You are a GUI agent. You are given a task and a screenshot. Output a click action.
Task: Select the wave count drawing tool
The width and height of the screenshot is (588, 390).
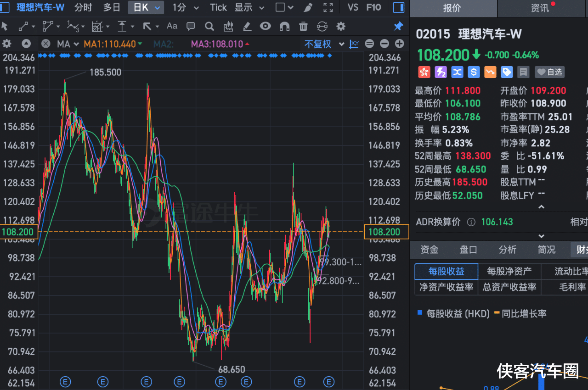click(x=73, y=26)
